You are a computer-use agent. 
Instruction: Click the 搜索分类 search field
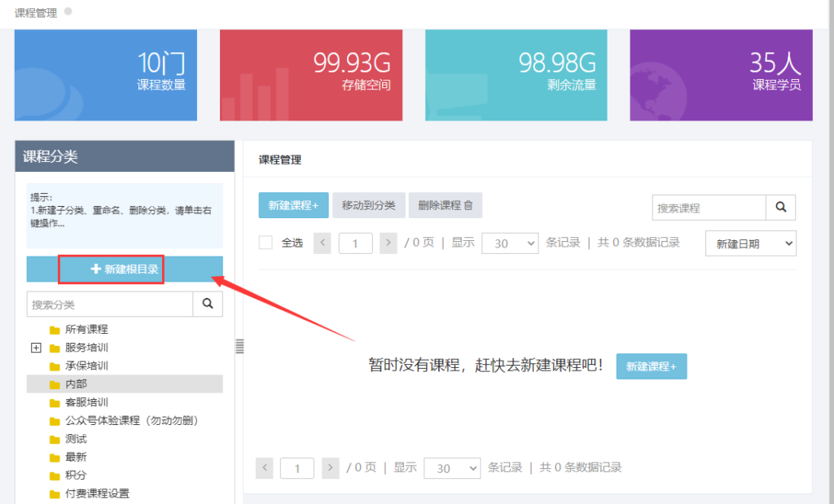click(x=110, y=304)
